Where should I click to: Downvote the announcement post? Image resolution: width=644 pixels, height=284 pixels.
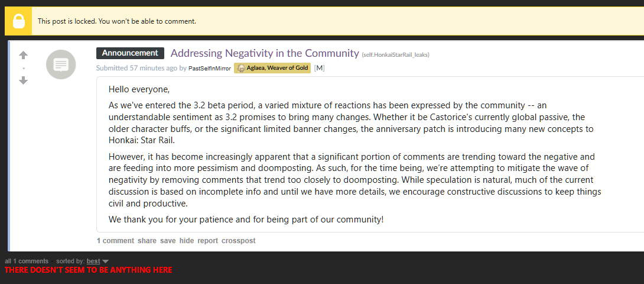24,80
